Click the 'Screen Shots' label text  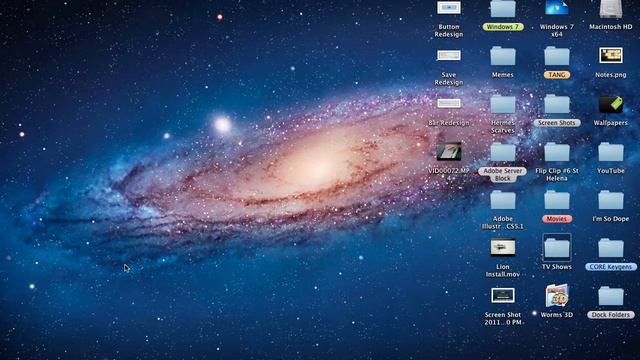557,123
